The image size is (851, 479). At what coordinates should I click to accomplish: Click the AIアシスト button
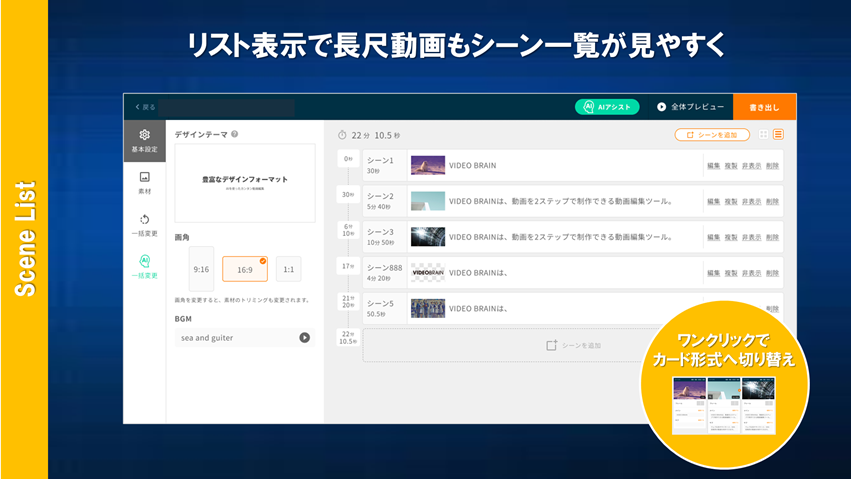(606, 107)
